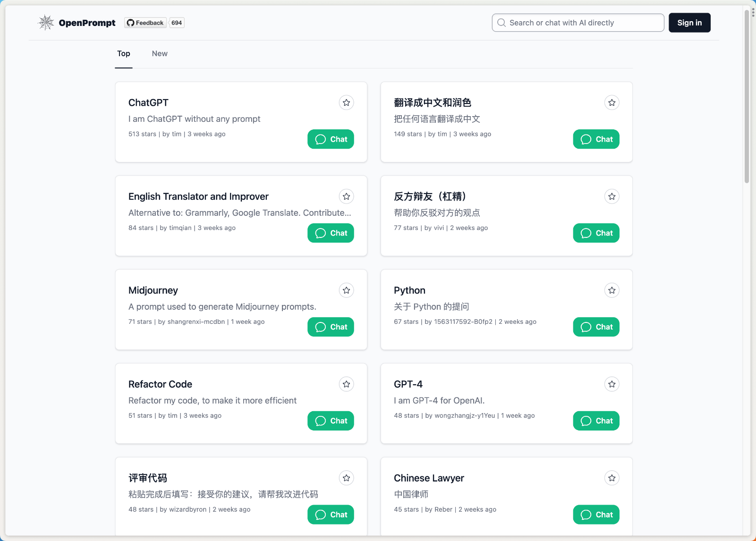Star the ChatGPT prompt
The width and height of the screenshot is (756, 541).
point(346,102)
